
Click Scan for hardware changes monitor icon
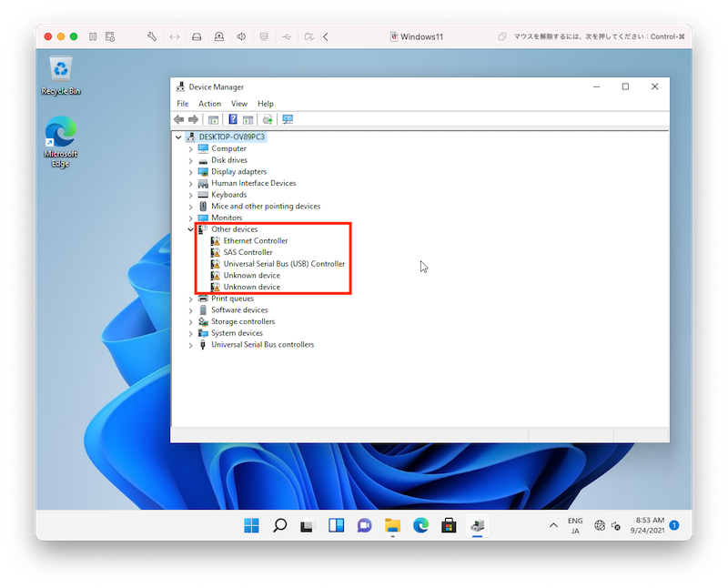288,120
